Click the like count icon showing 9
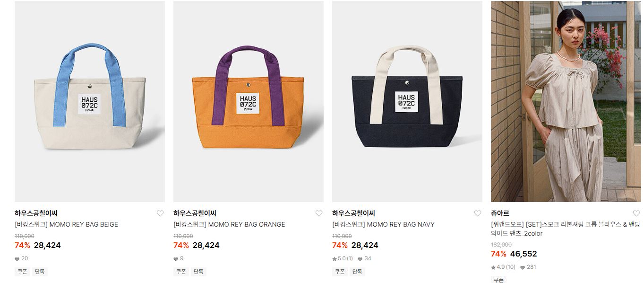 (x=176, y=259)
